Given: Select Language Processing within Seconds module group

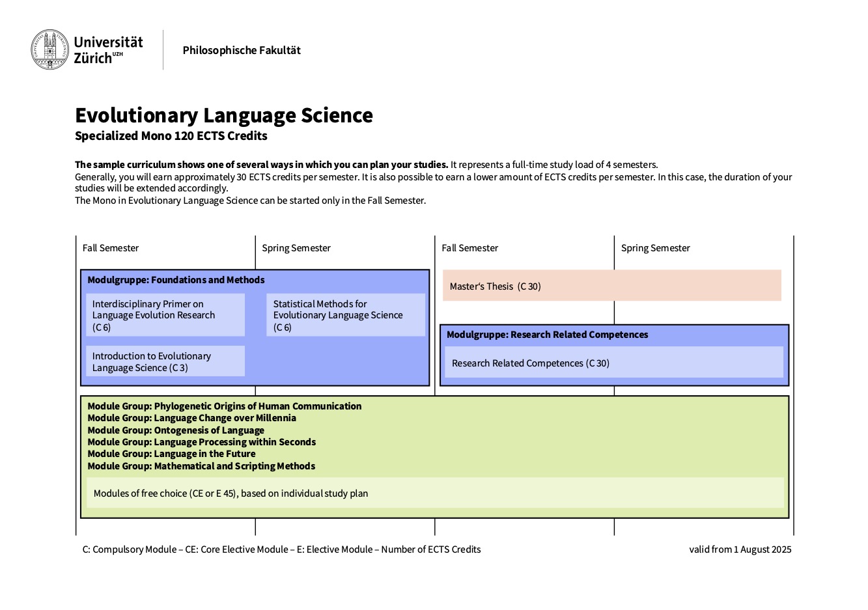Looking at the screenshot, I should 201,442.
